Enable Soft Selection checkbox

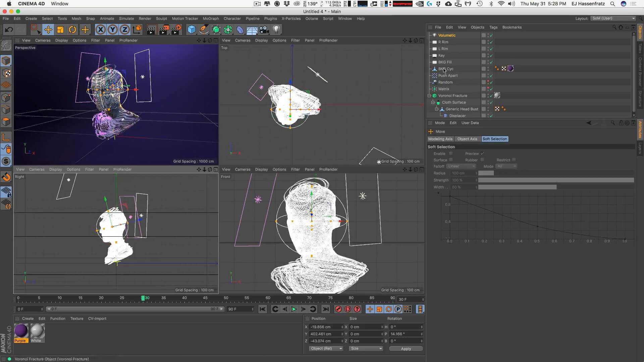coord(451,154)
